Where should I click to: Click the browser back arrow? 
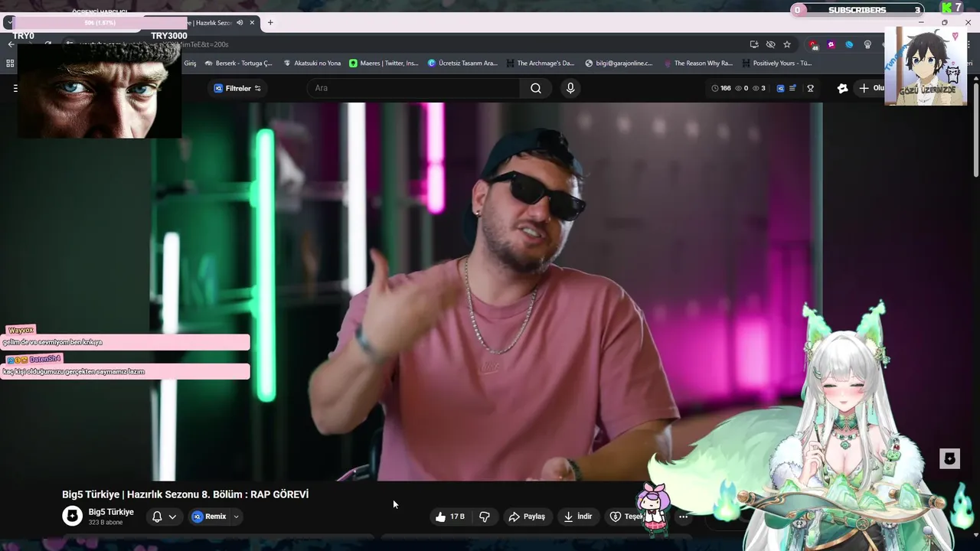click(x=11, y=44)
